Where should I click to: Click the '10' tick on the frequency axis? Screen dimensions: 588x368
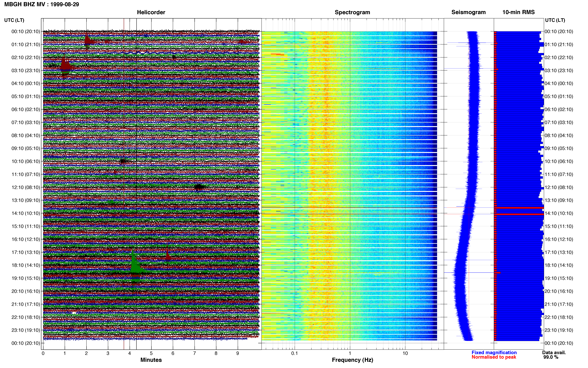tap(405, 353)
